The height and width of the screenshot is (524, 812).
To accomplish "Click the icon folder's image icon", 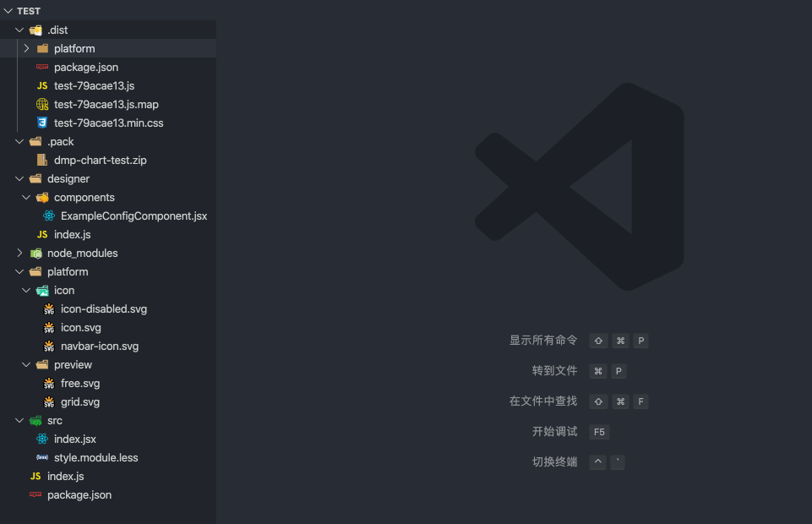I will tap(42, 291).
